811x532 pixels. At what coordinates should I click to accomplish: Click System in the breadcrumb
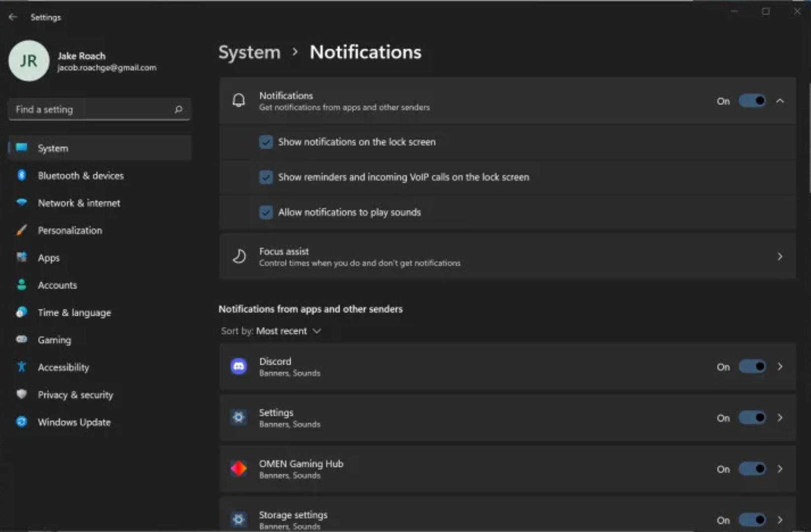coord(249,52)
